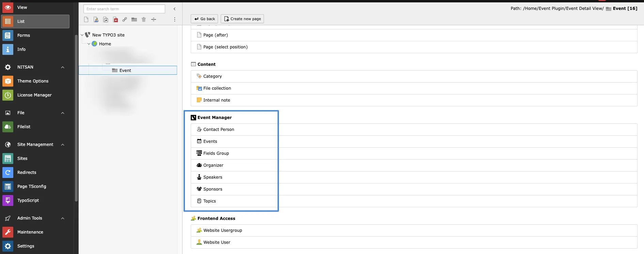Create a new Category record

414,76
